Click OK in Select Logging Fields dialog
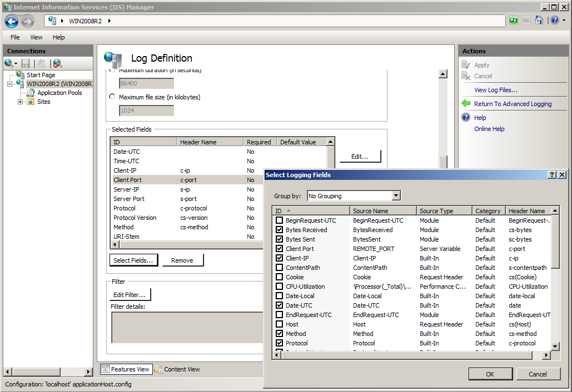The width and height of the screenshot is (572, 392). click(x=490, y=374)
